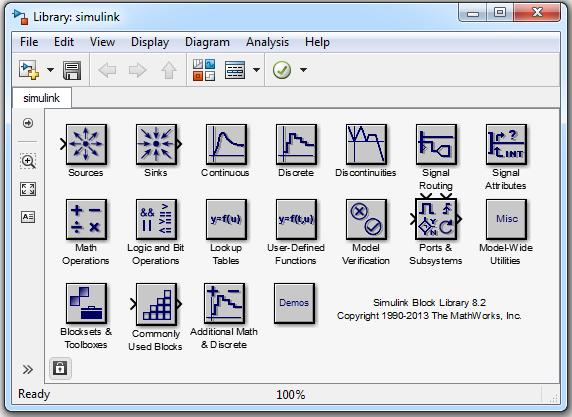Close the Library window

click(x=537, y=13)
